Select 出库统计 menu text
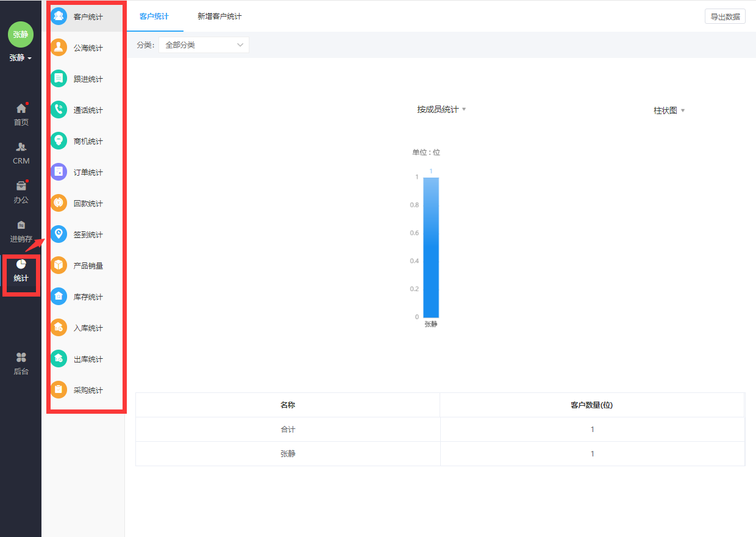This screenshot has width=756, height=537. point(88,359)
